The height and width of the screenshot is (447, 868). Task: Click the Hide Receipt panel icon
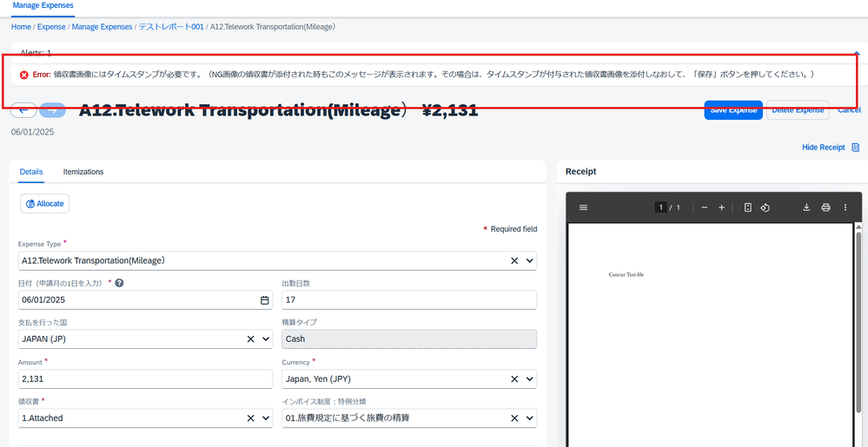coord(855,148)
